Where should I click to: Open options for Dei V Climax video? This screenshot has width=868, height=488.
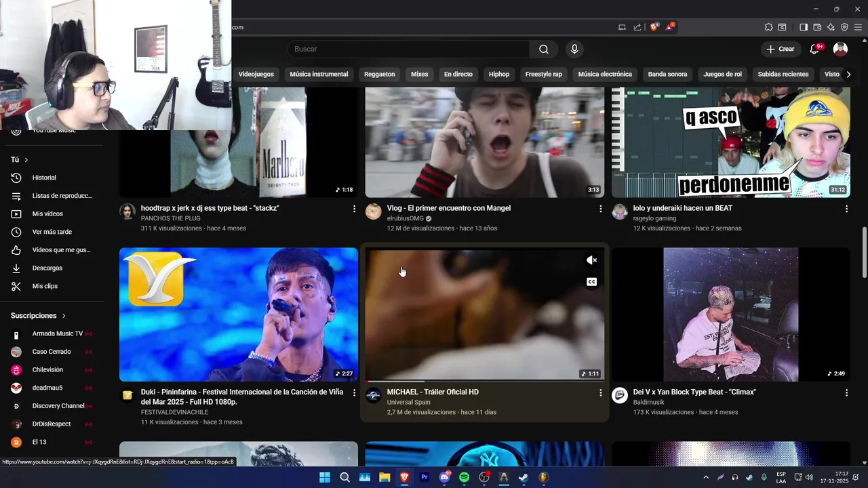point(846,392)
